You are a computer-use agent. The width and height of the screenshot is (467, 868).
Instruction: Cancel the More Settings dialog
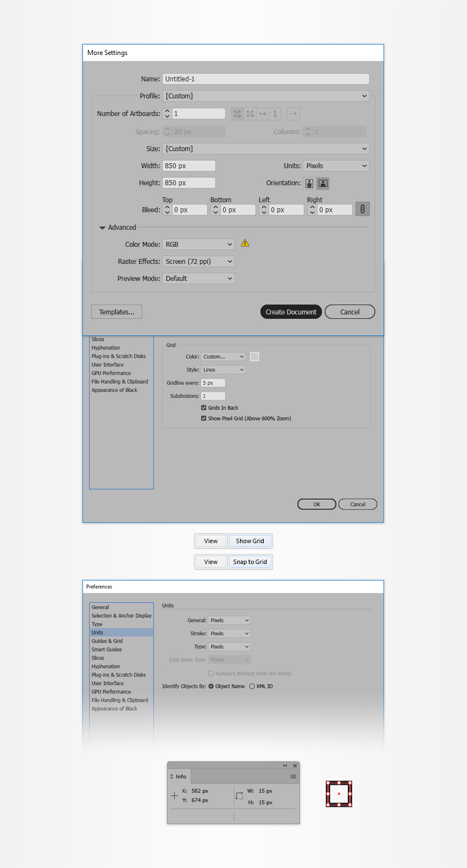(x=350, y=312)
